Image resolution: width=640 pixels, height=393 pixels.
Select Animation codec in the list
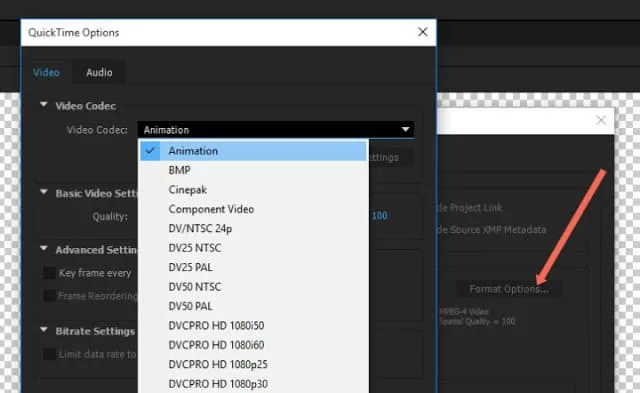pyautogui.click(x=253, y=151)
